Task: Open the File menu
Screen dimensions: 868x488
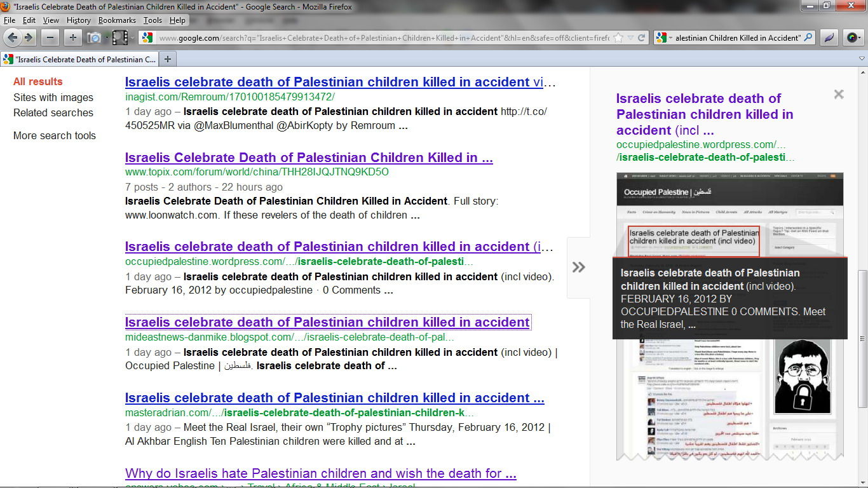Action: point(10,20)
